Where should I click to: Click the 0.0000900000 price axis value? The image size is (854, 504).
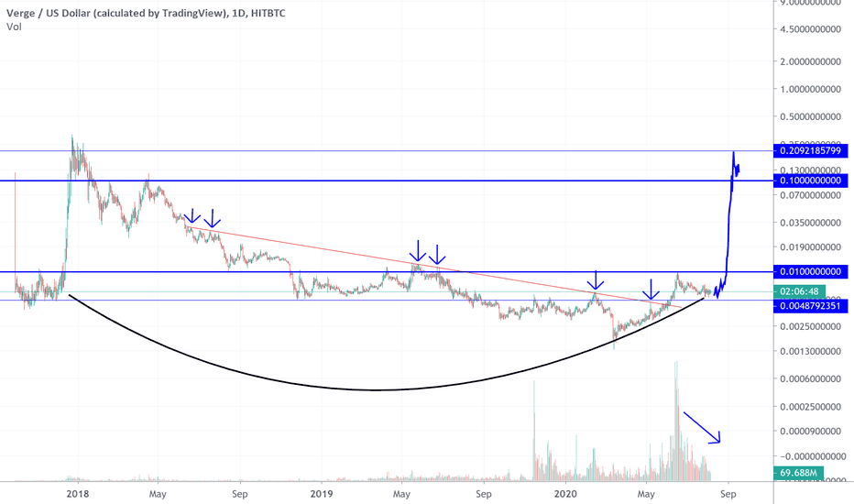point(810,431)
